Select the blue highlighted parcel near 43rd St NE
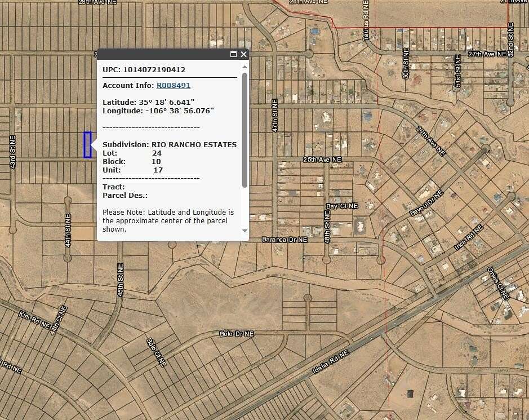The height and width of the screenshot is (420, 529). click(88, 144)
